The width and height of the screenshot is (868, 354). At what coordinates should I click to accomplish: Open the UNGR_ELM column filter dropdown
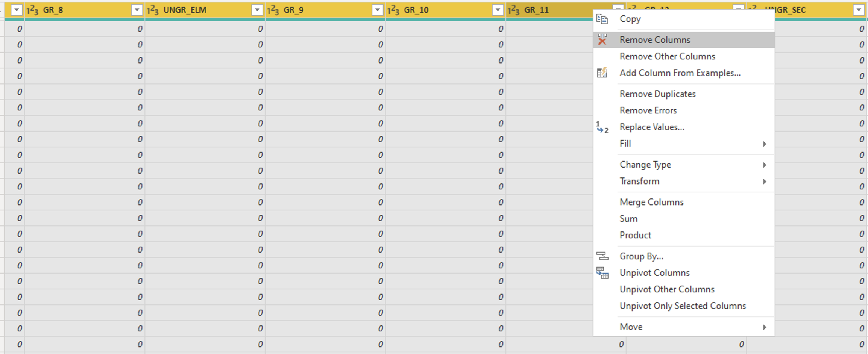click(257, 10)
